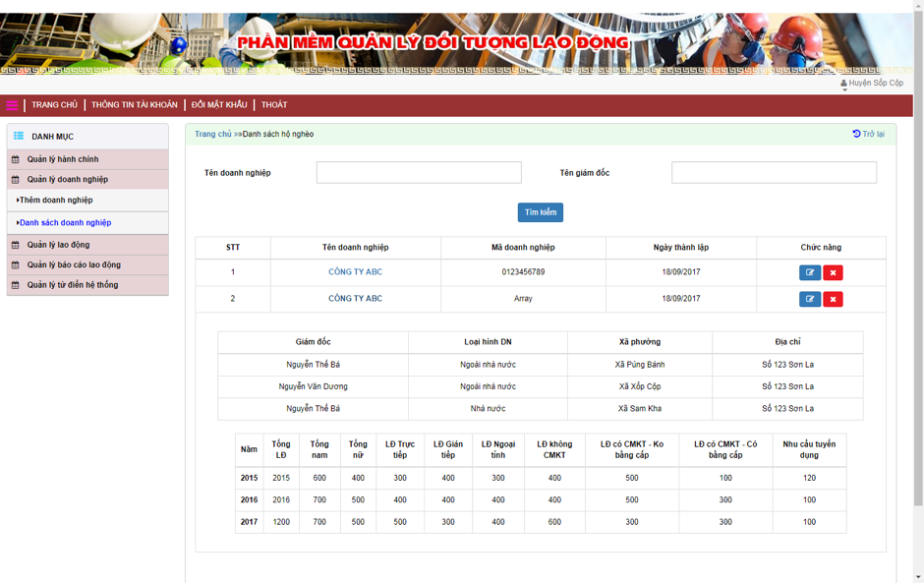Click red delete icon for second company row
924x583 pixels.
click(x=833, y=299)
